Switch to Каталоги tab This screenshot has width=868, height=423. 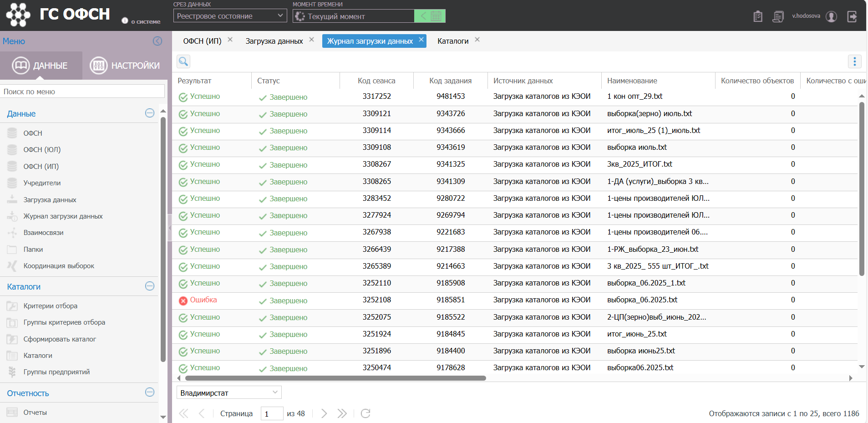tap(453, 41)
